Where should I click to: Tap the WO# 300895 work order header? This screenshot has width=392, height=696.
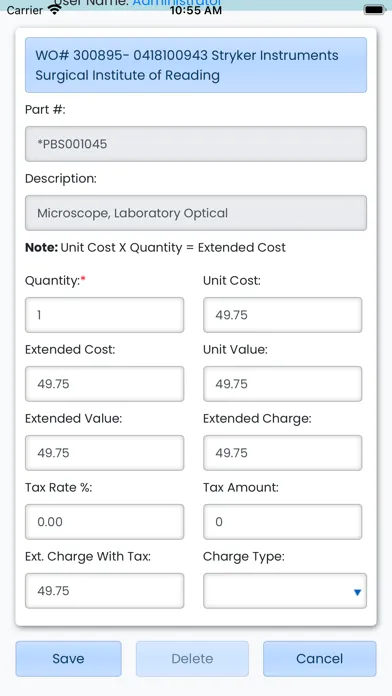coord(196,65)
